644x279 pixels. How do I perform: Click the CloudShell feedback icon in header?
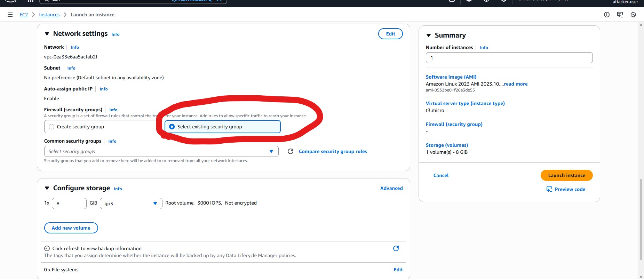click(620, 15)
